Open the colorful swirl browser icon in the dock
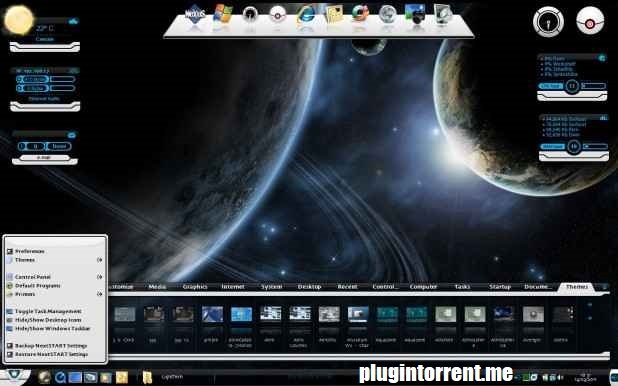 click(360, 15)
